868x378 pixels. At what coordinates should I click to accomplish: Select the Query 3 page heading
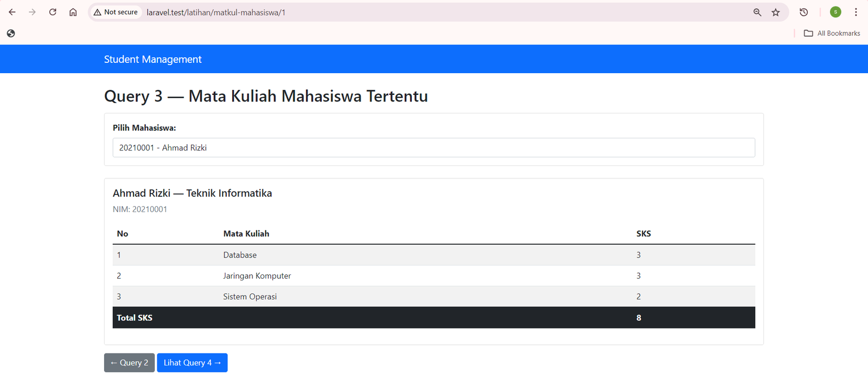[x=266, y=96]
